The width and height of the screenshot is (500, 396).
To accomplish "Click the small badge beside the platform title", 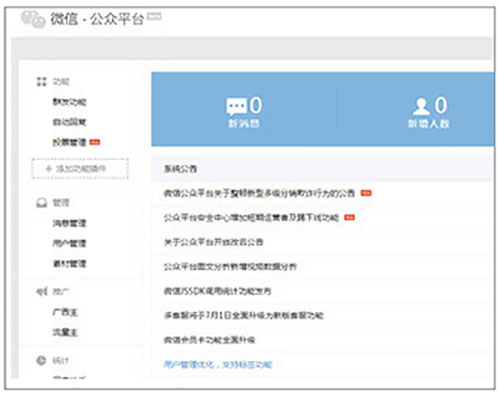I will (154, 16).
